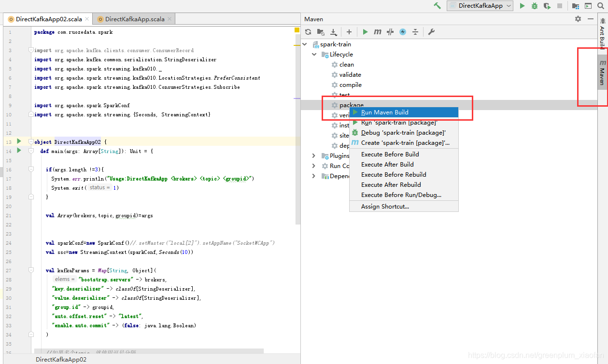
Task: Select Execute Before Rebuild menu item
Action: coord(404,175)
